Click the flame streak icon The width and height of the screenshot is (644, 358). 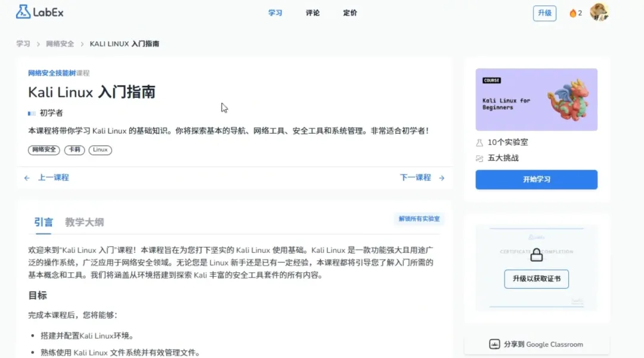click(x=572, y=13)
